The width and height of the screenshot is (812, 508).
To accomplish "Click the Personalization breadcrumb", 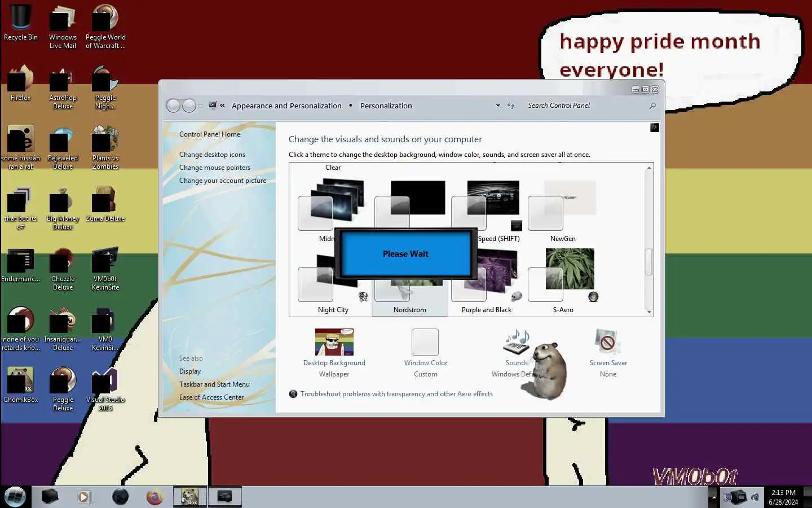I will click(386, 106).
